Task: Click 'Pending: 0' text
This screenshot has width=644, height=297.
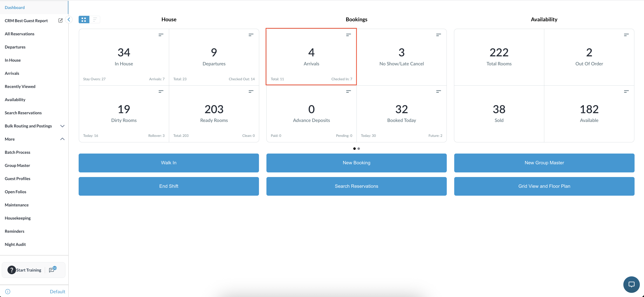Action: [x=344, y=136]
